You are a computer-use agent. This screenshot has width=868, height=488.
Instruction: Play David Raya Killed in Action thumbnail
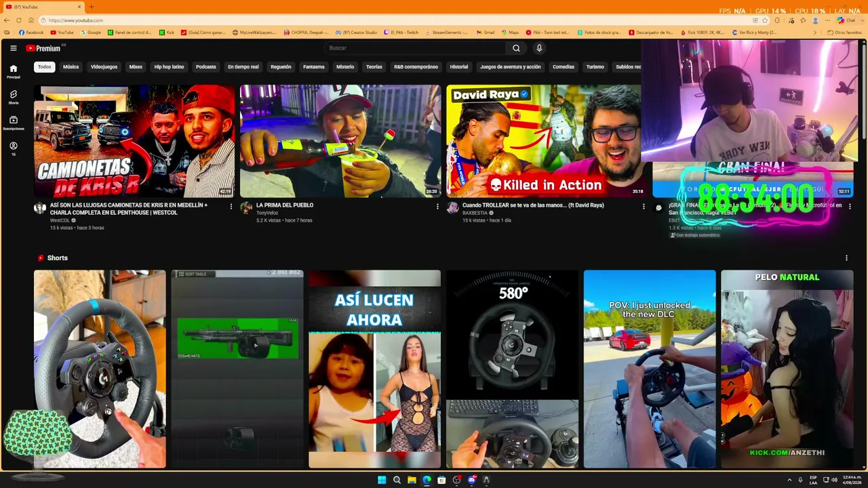click(x=543, y=141)
